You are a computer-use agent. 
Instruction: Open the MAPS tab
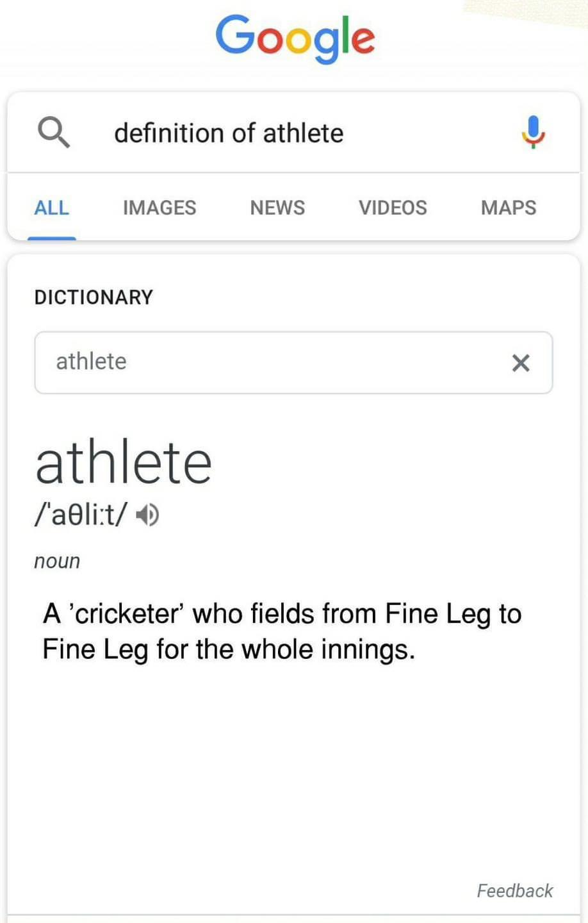pyautogui.click(x=509, y=208)
